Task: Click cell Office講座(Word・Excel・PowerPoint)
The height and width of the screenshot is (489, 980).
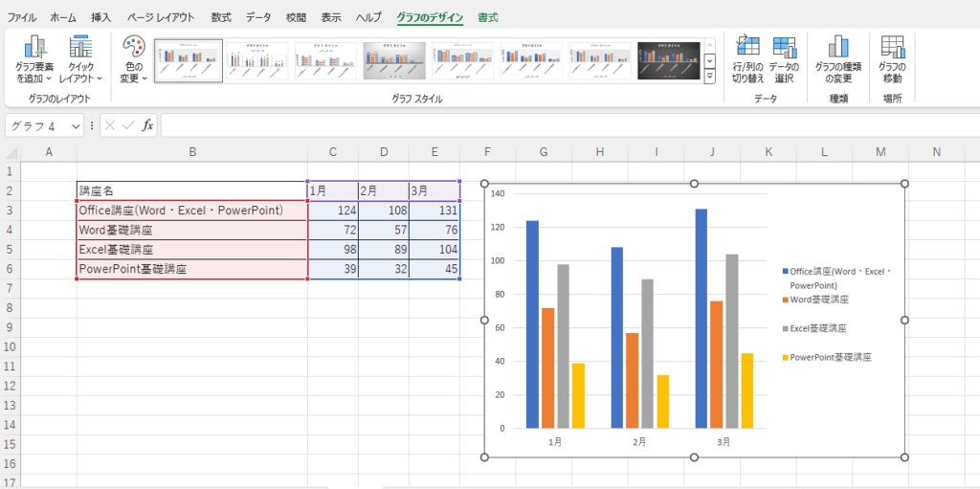Action: [x=192, y=211]
